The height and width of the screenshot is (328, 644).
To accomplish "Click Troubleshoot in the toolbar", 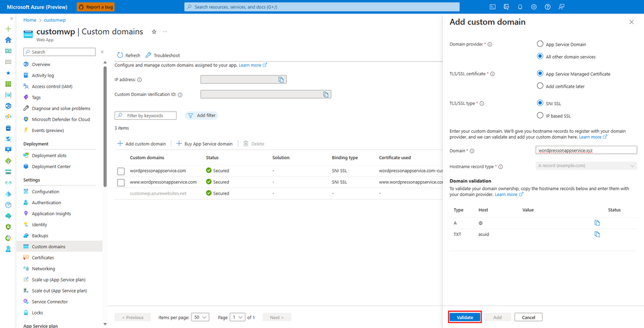I will click(162, 55).
